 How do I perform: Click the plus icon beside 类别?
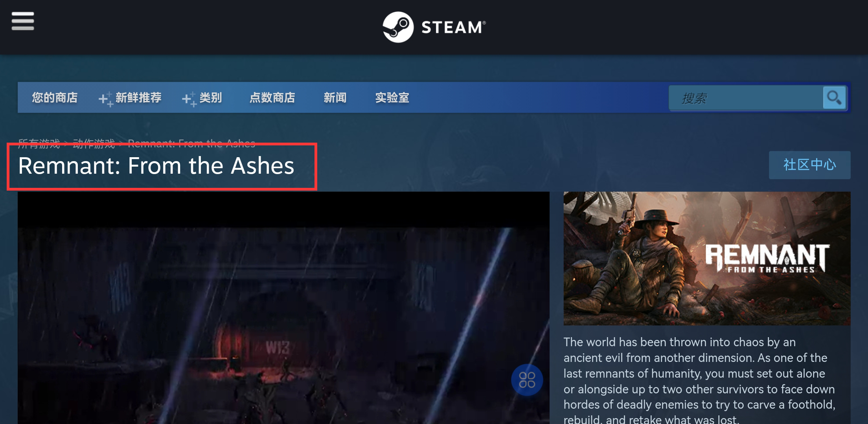click(189, 99)
